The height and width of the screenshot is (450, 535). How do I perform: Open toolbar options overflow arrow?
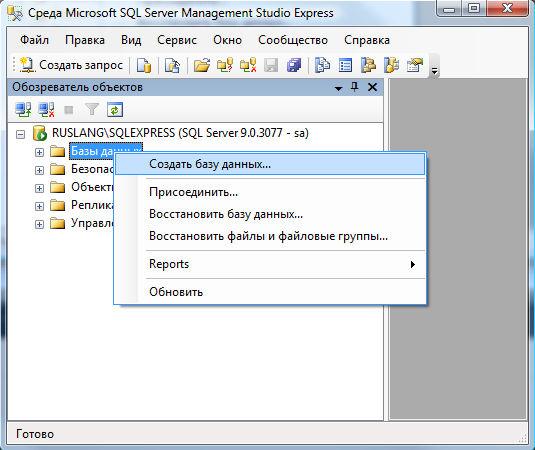click(x=434, y=71)
